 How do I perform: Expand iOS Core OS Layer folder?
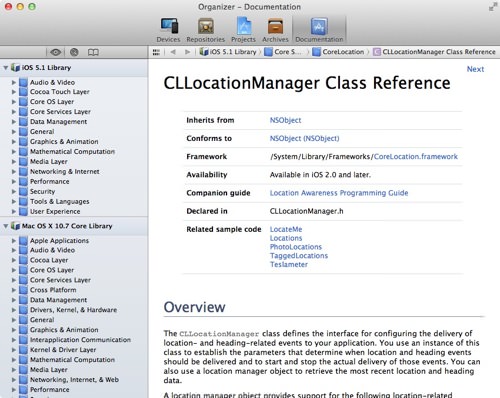coord(14,102)
